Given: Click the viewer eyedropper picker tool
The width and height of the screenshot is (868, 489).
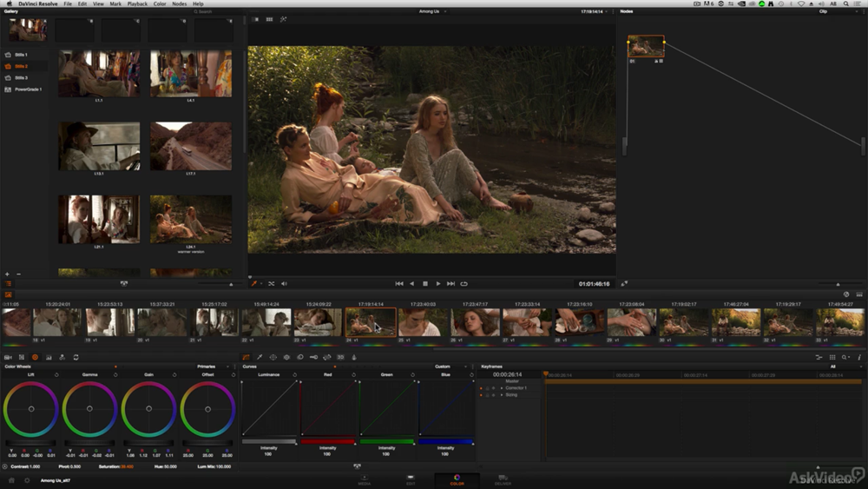Looking at the screenshot, I should coord(254,283).
